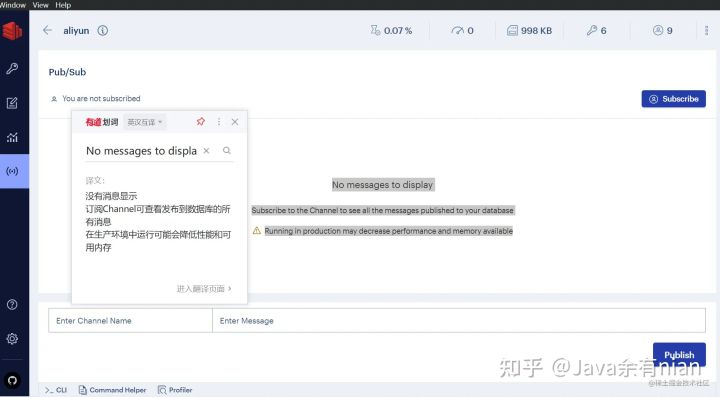
Task: Click the Pub/Sub heading text
Action: 68,72
